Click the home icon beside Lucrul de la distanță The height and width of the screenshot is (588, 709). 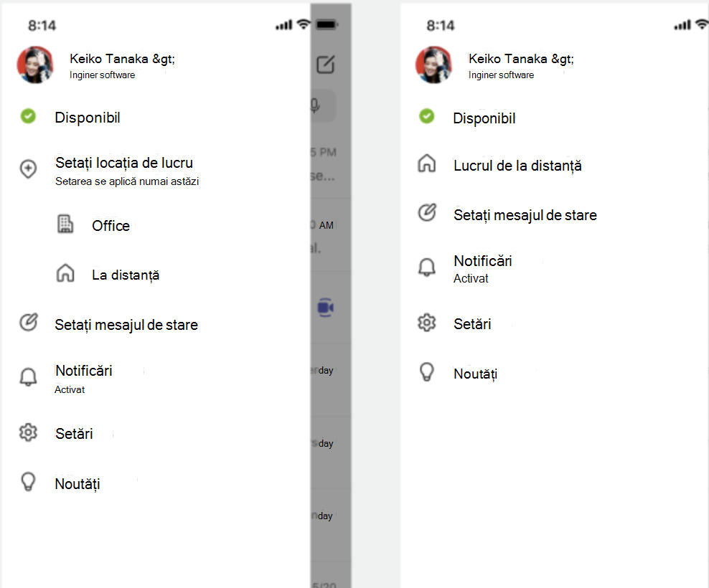point(426,163)
